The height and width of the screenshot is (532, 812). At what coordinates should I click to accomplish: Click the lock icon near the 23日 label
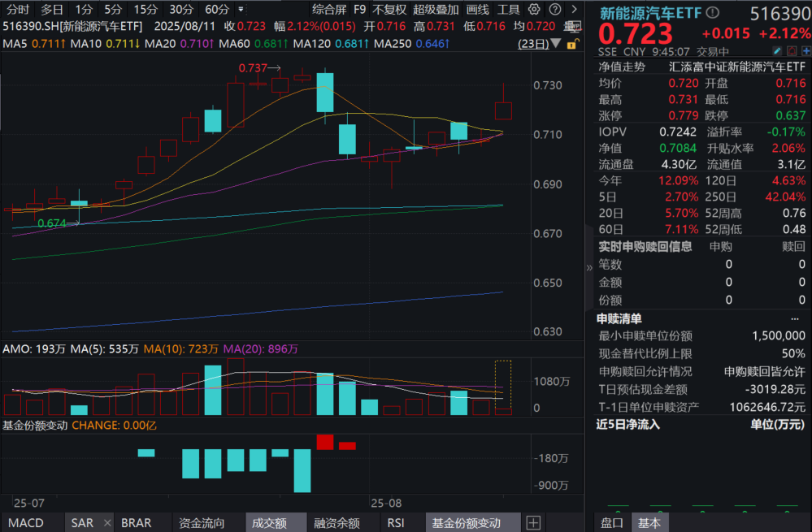click(x=571, y=44)
